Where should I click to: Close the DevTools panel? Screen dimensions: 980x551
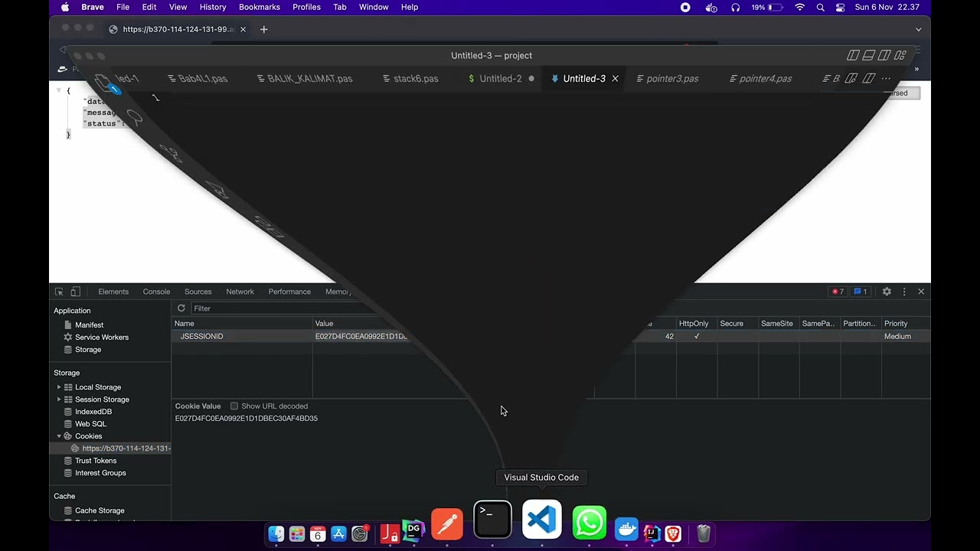point(921,292)
